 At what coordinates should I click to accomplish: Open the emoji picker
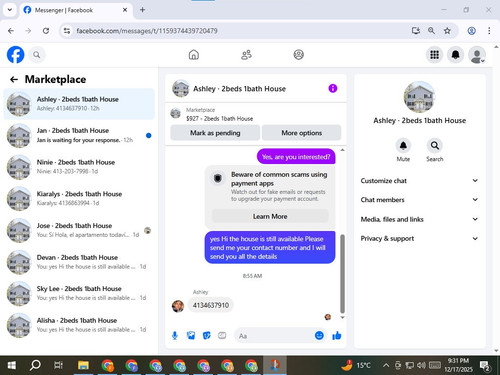pos(319,335)
